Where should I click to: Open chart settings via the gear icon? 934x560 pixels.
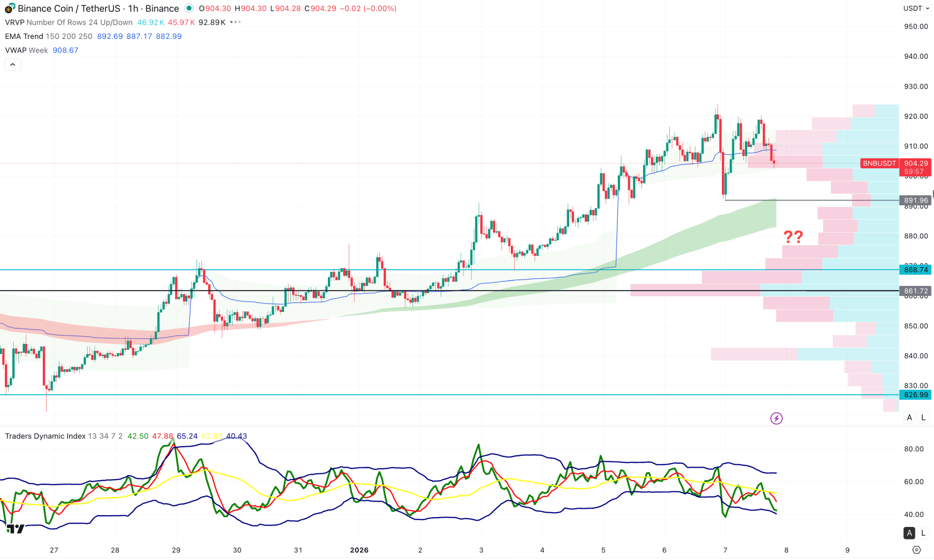click(916, 549)
